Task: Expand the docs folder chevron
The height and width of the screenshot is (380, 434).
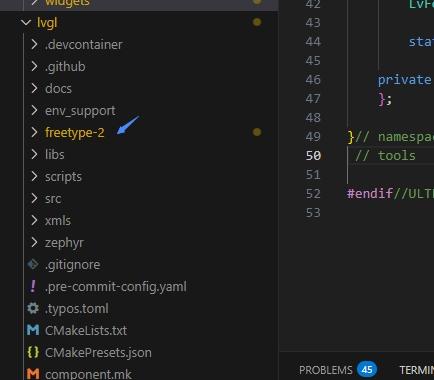Action: coord(34,88)
